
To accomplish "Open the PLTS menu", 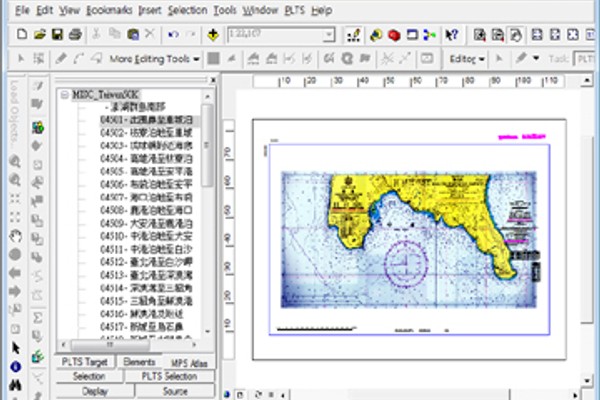I will point(294,10).
